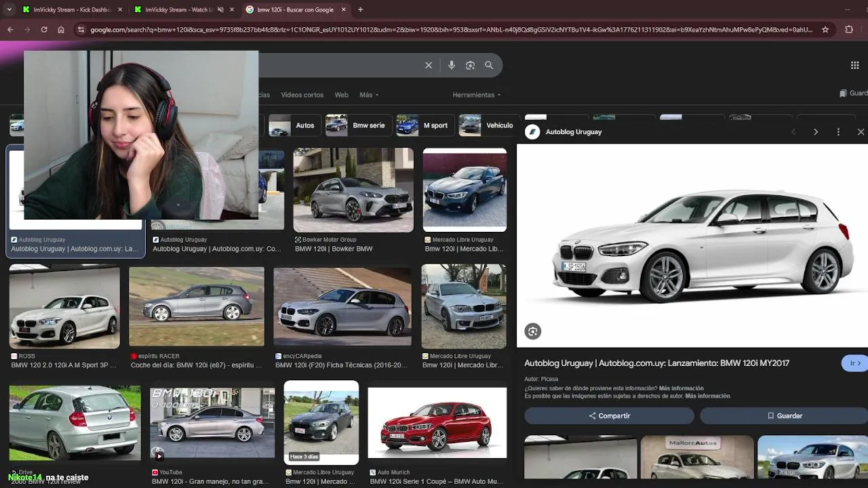Open copyright Más información link
This screenshot has height=488, width=868.
707,396
